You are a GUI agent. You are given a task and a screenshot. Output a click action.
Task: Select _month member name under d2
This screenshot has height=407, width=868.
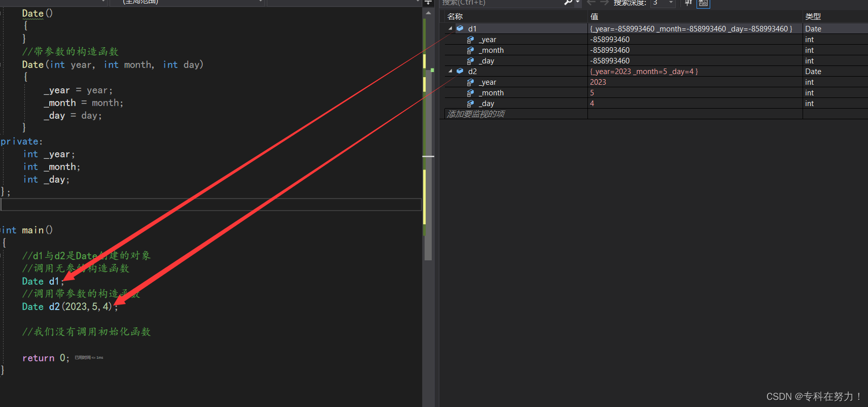(x=491, y=93)
